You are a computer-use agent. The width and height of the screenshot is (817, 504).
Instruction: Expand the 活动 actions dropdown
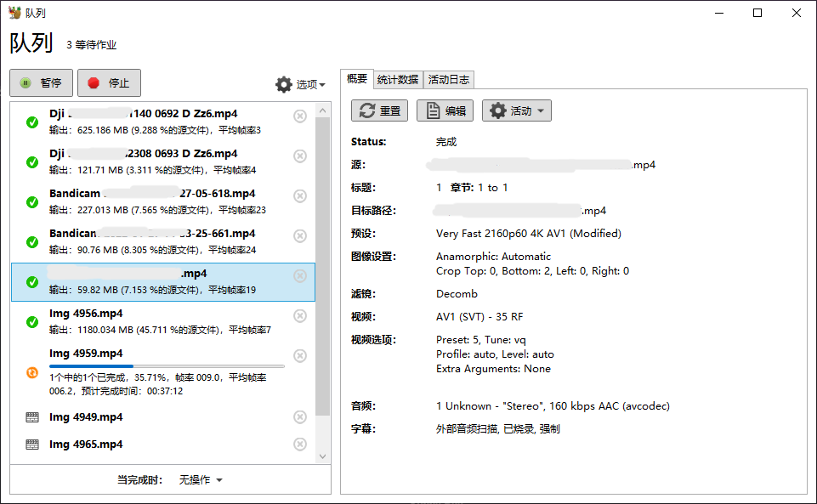517,111
